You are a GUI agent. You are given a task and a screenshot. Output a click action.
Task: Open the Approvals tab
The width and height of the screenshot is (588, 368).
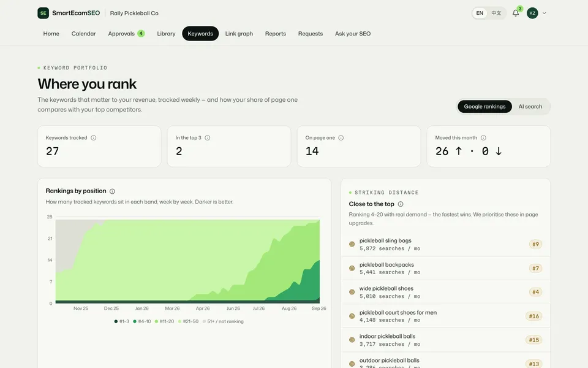click(126, 33)
